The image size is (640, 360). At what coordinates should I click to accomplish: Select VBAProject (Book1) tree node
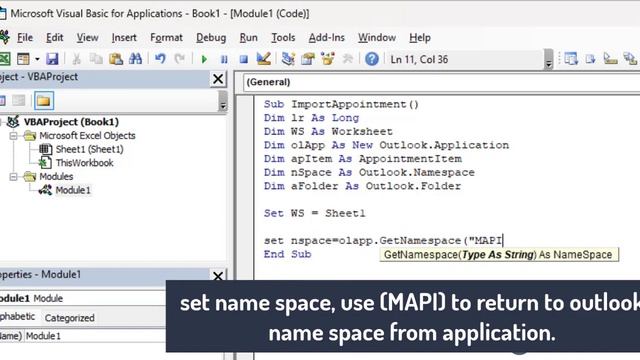71,122
